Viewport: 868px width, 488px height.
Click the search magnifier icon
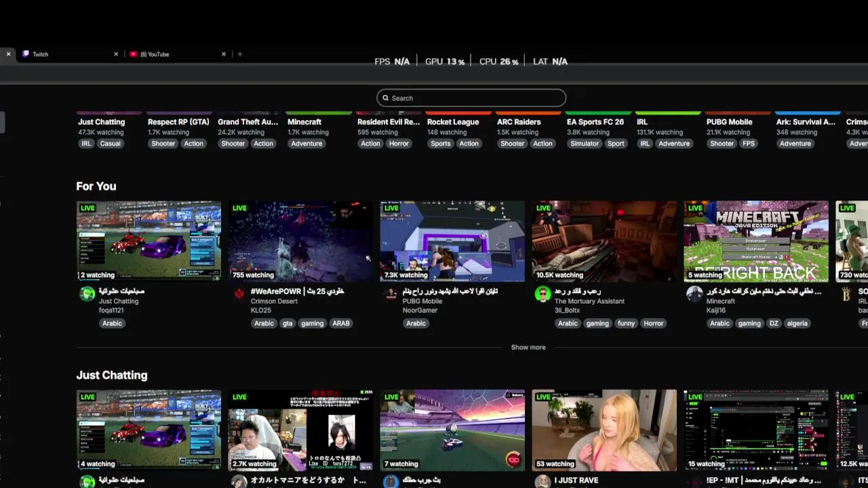pyautogui.click(x=386, y=98)
